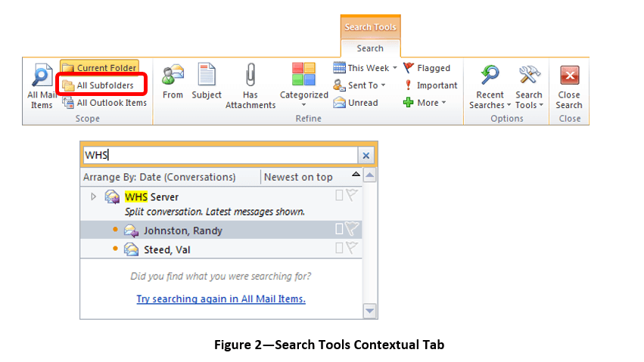The height and width of the screenshot is (362, 644).
Task: Click in the WHS search input box
Action: (220, 156)
